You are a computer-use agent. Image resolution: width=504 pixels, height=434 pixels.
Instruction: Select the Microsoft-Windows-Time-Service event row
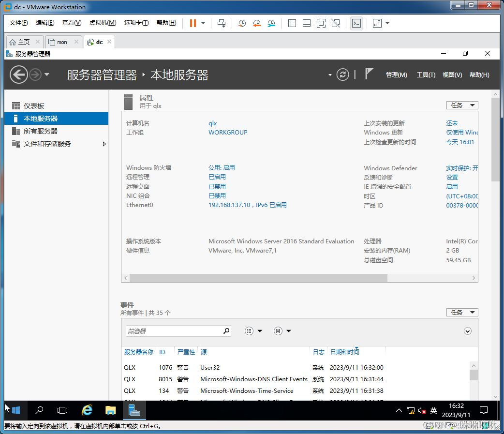(296, 390)
